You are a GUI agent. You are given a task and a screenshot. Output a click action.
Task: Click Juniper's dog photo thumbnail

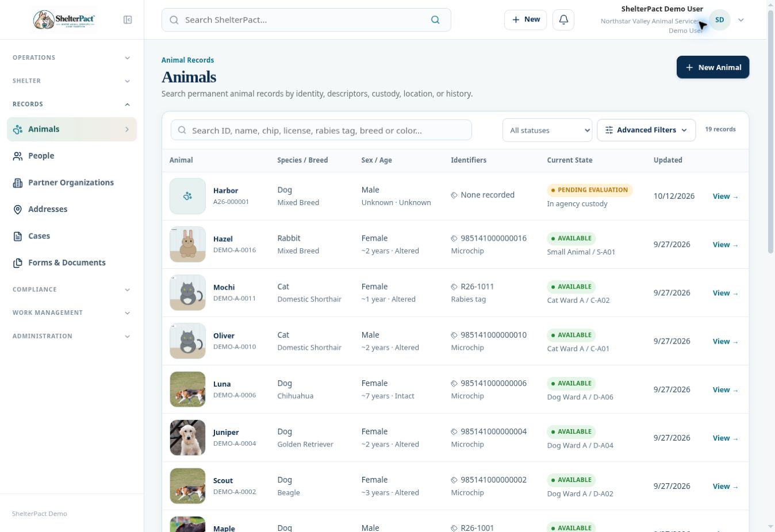point(187,437)
